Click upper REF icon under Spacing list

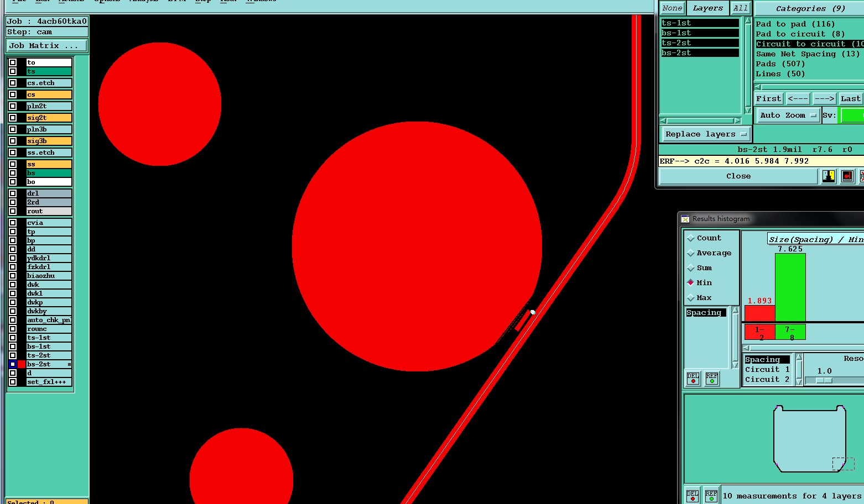712,378
